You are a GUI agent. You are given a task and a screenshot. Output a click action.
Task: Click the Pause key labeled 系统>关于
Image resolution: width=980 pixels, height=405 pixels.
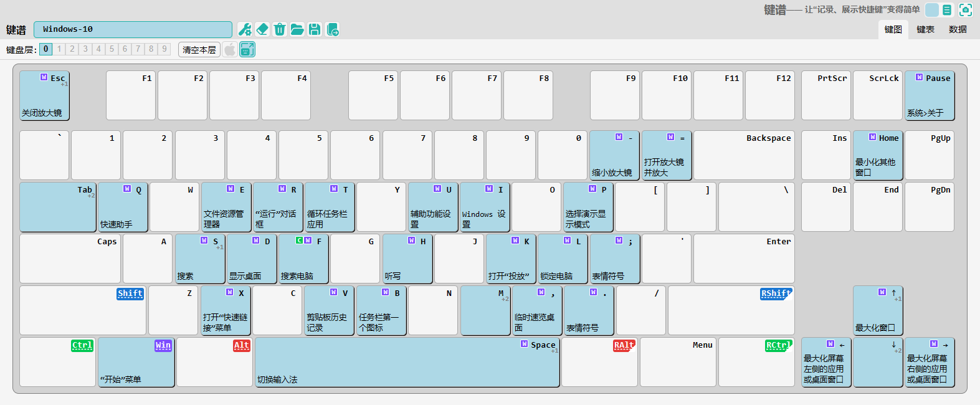click(x=930, y=95)
